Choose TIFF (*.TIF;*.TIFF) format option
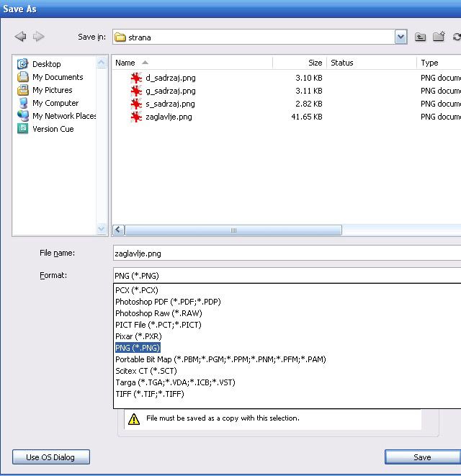This screenshot has width=461, height=476. click(150, 394)
